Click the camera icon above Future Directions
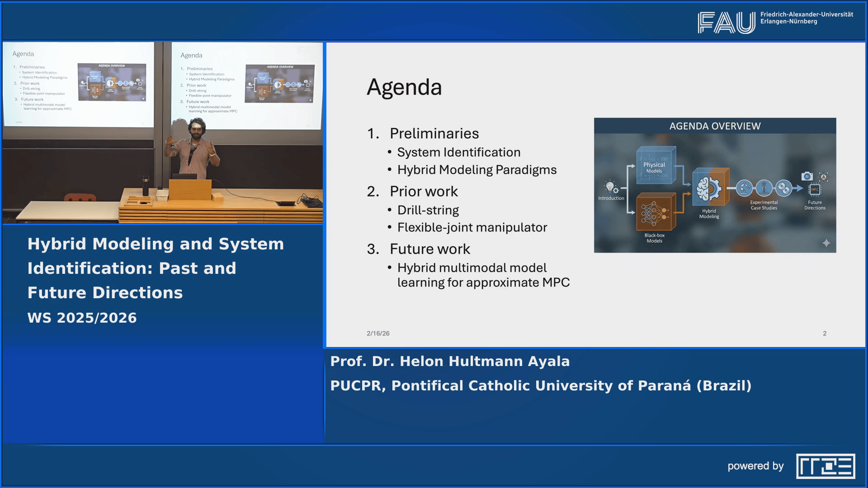 tap(807, 176)
